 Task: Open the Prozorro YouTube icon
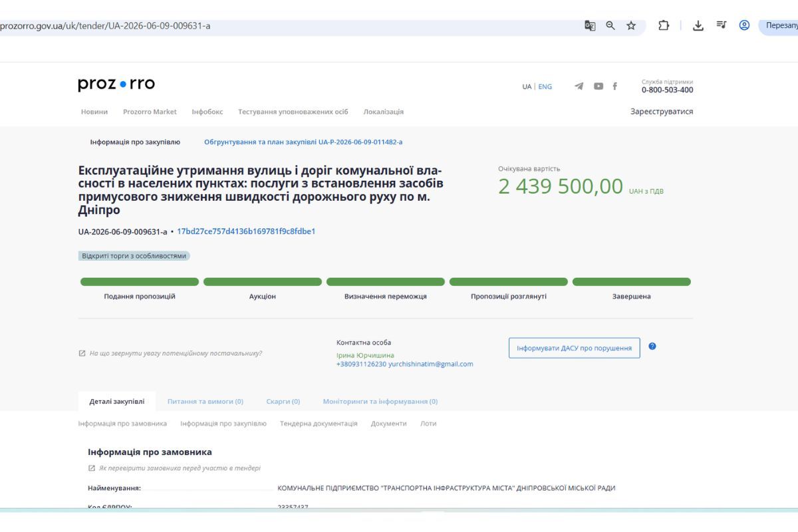598,86
